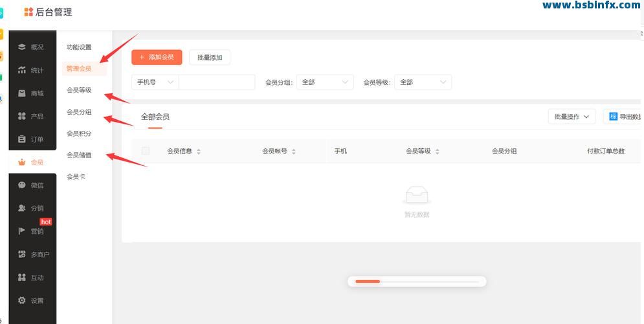Open the 会员储值 submenu item
This screenshot has height=324, width=644.
pyautogui.click(x=79, y=155)
